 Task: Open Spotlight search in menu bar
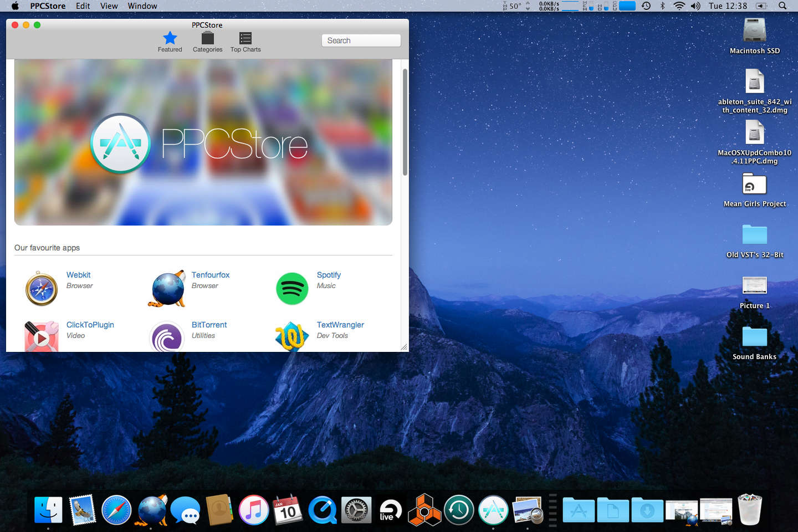tap(782, 6)
